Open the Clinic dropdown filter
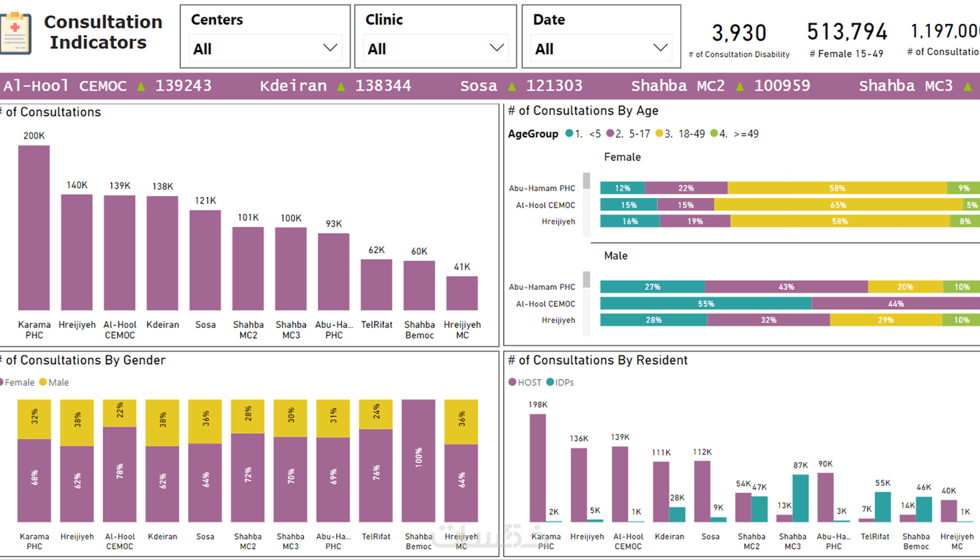980x559 pixels. coord(435,48)
